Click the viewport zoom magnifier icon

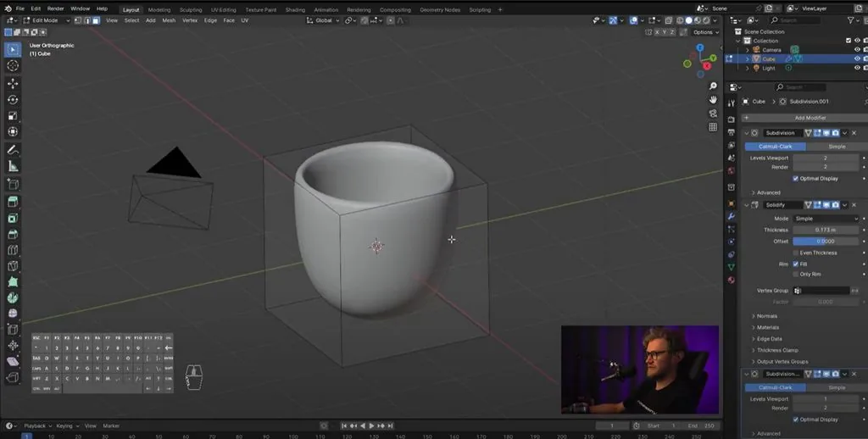pos(713,86)
